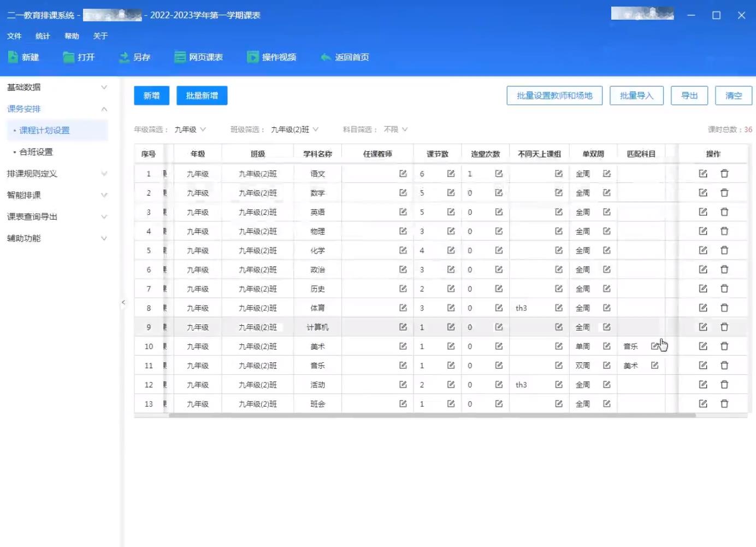756x547 pixels.
Task: Edit the teacher for the 语文 row
Action: (x=403, y=174)
